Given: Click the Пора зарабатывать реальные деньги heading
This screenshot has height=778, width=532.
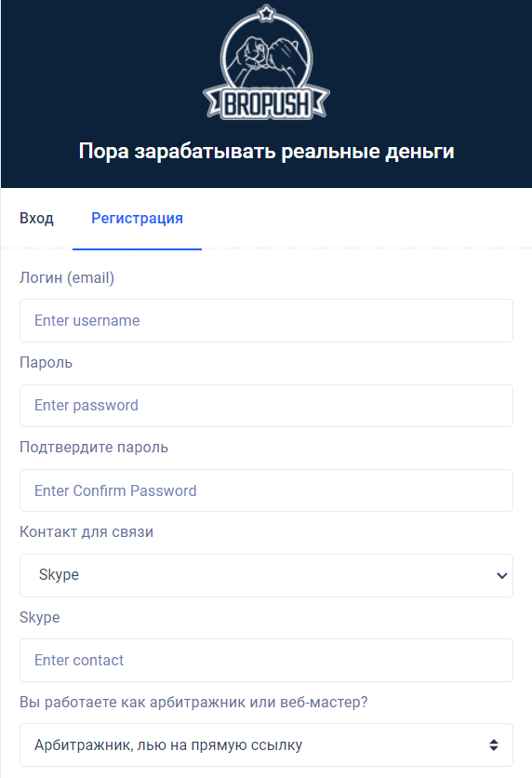Looking at the screenshot, I should (x=266, y=152).
